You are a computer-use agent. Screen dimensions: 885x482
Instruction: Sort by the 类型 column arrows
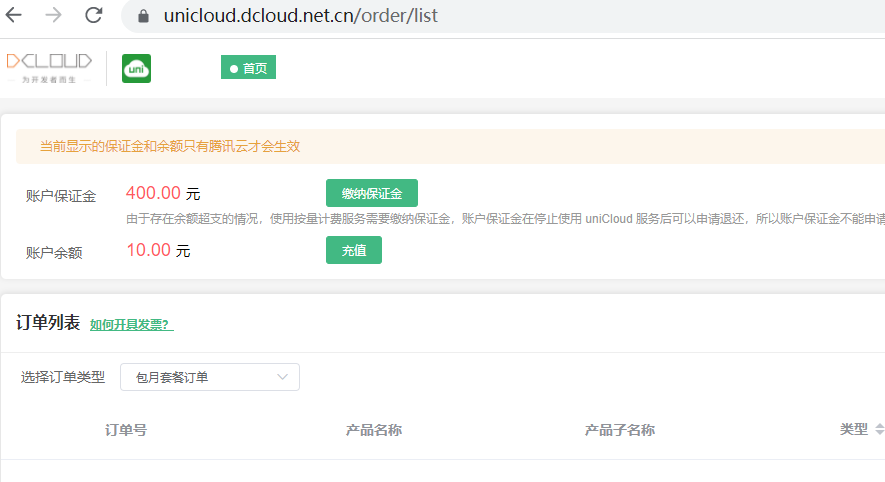tap(879, 429)
